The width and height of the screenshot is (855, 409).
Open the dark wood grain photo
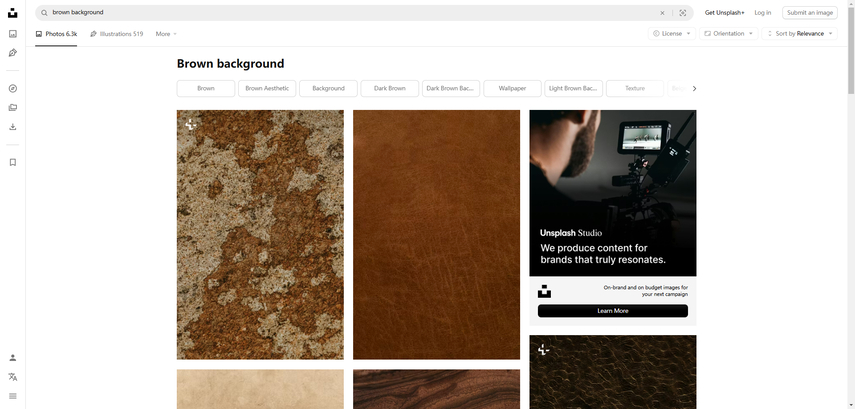click(x=436, y=389)
